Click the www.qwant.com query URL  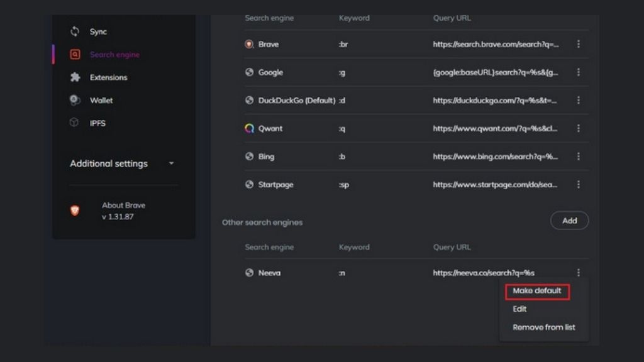click(x=496, y=128)
